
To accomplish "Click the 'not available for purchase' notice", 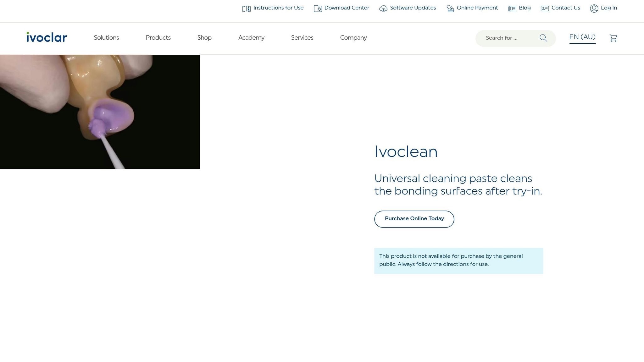I will click(x=458, y=261).
